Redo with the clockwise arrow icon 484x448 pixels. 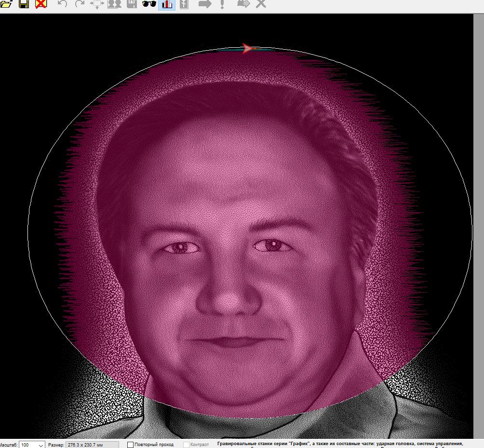click(x=80, y=4)
